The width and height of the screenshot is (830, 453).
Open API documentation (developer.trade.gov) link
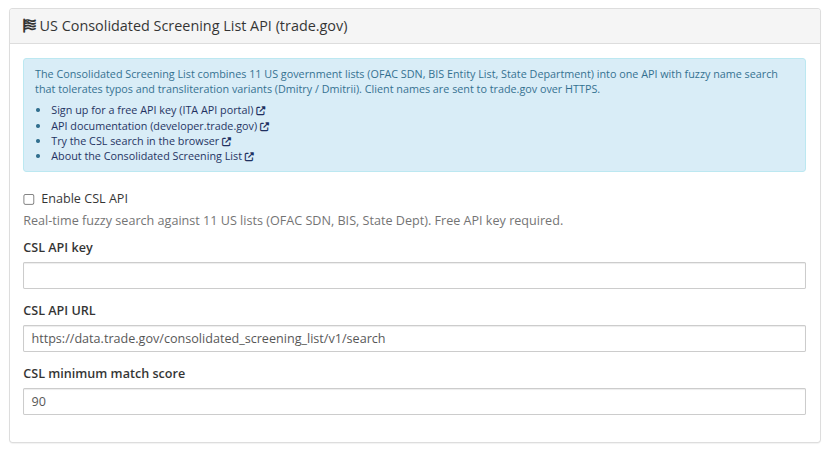(x=160, y=126)
